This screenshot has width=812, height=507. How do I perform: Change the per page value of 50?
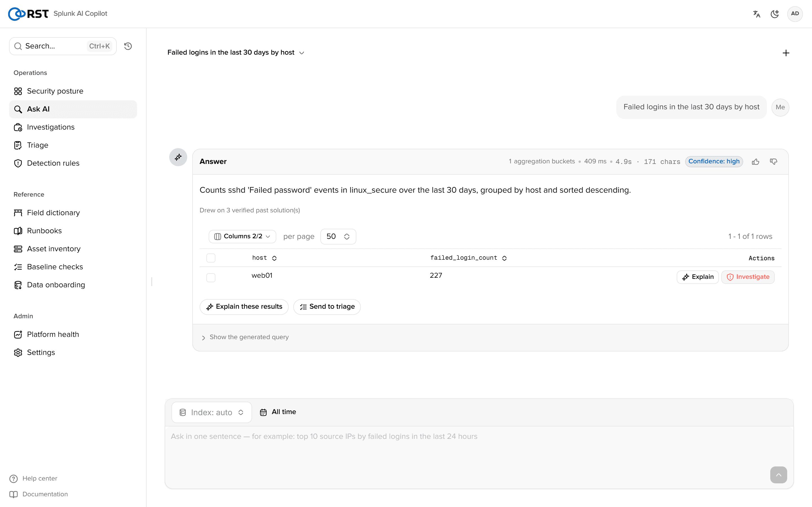(x=338, y=236)
